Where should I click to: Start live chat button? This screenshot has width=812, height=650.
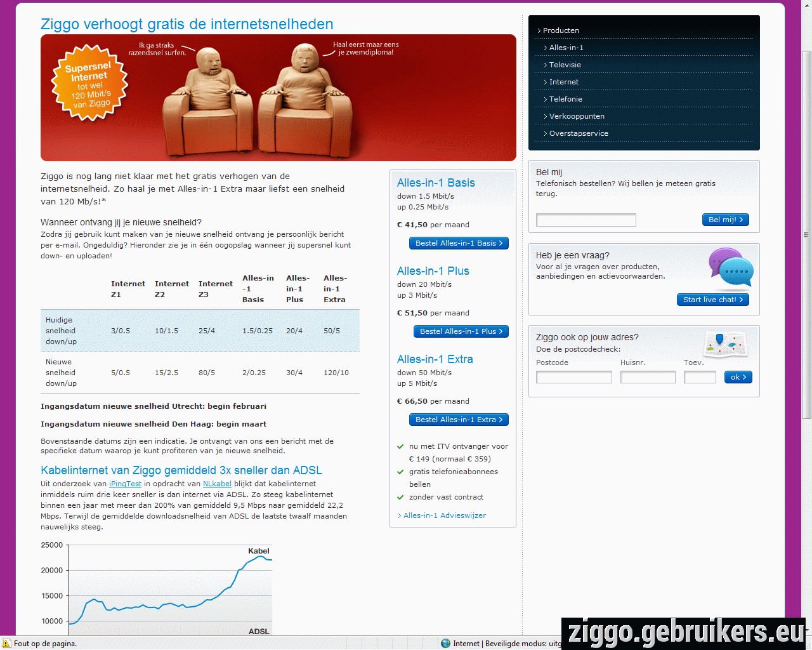click(713, 300)
